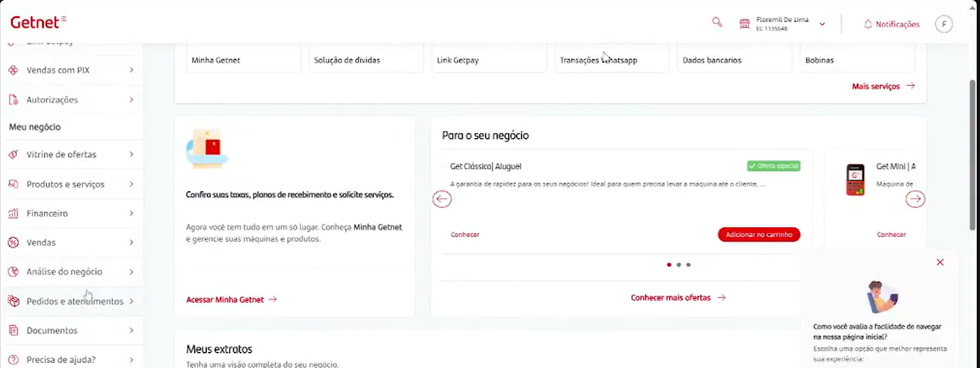Expand Documentos chevron

[x=131, y=330]
